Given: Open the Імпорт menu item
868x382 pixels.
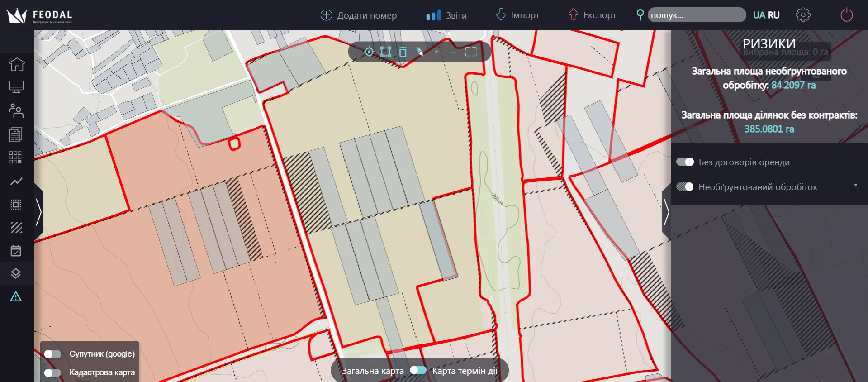Looking at the screenshot, I should pyautogui.click(x=517, y=15).
